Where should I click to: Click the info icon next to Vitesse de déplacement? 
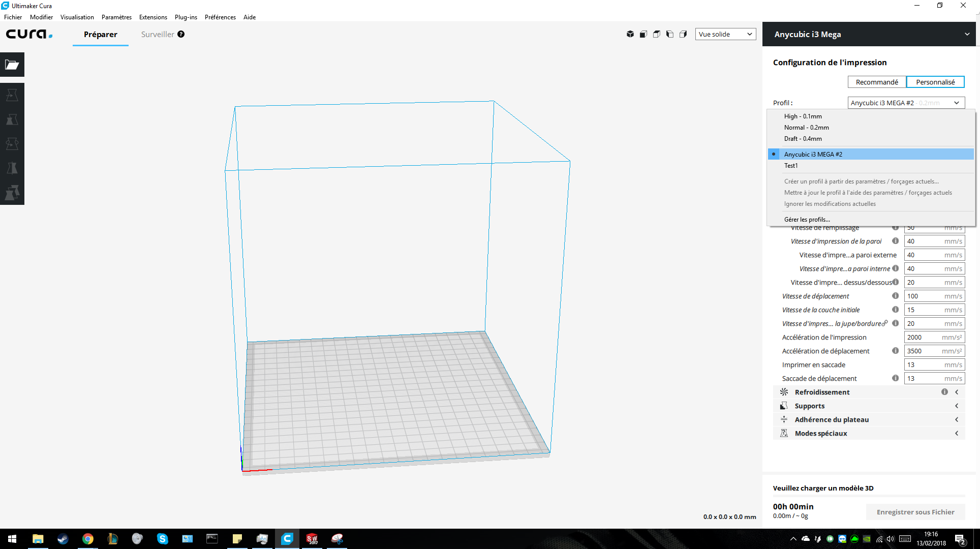click(x=895, y=296)
